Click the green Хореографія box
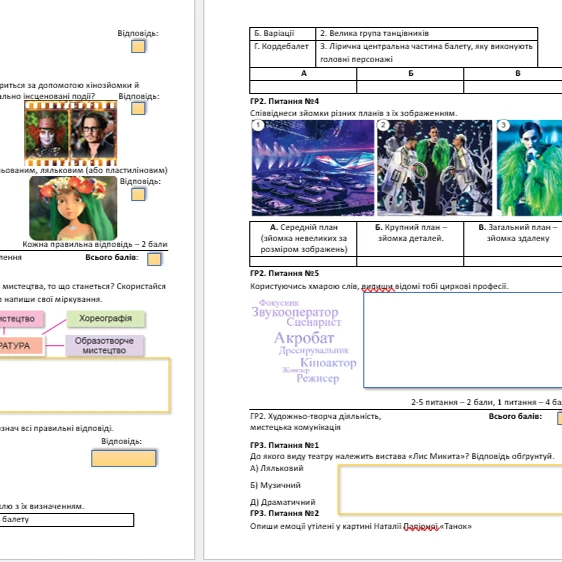The width and height of the screenshot is (562, 562). 106,319
